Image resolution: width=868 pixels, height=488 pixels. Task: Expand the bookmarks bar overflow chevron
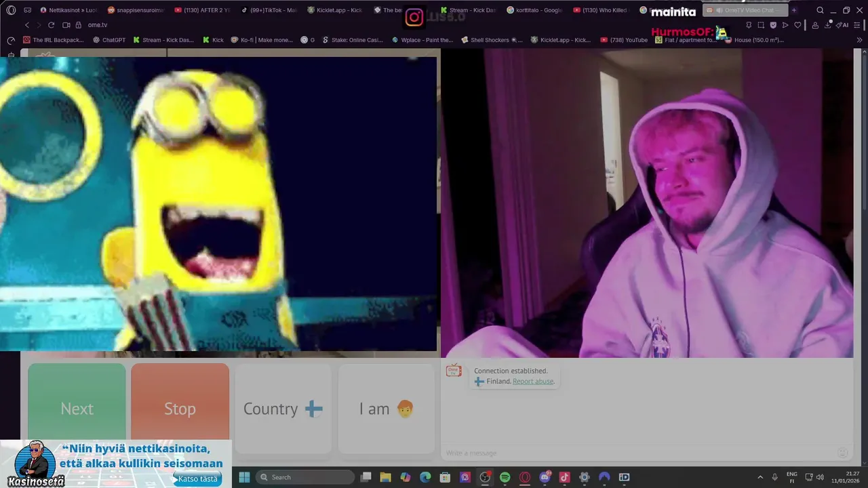[x=860, y=40]
